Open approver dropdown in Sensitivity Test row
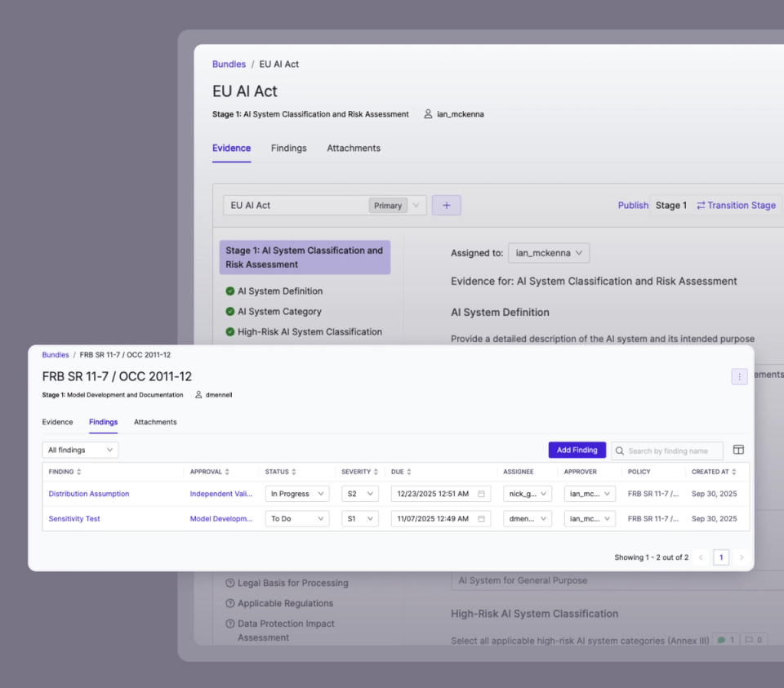This screenshot has width=784, height=688. click(590, 518)
